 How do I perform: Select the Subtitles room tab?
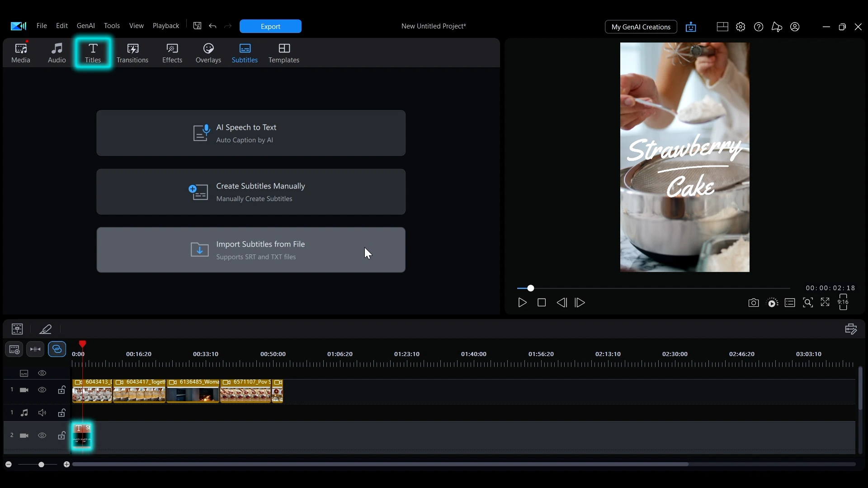(245, 53)
